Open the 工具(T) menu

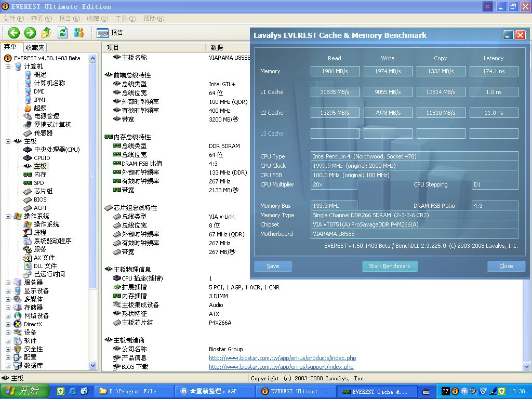tap(126, 18)
